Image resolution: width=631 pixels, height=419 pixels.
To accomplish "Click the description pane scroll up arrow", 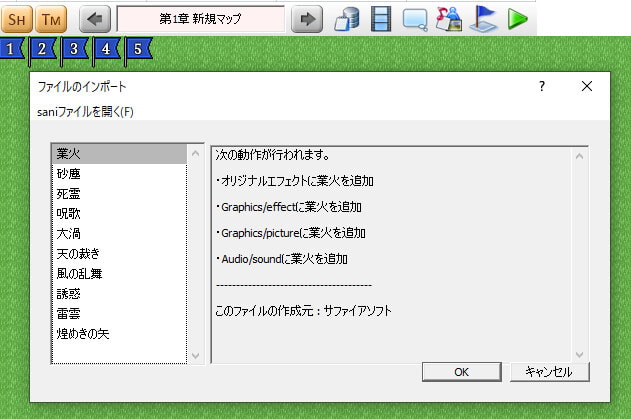I will point(579,156).
